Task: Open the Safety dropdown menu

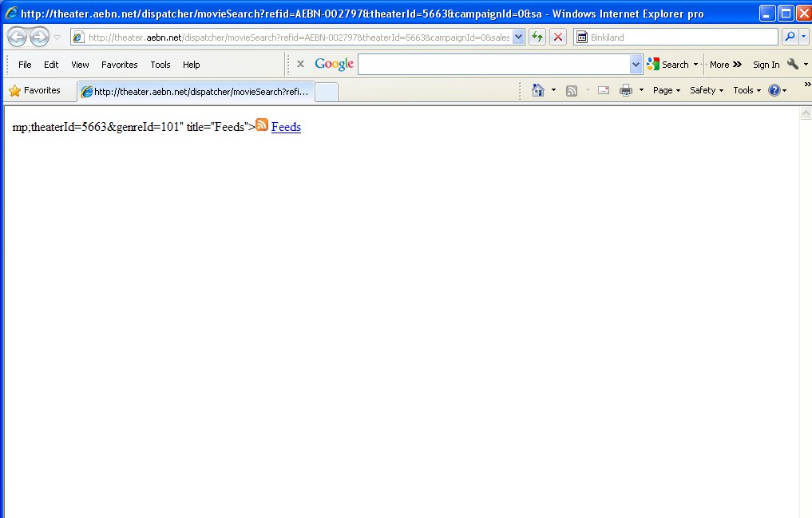Action: pos(707,90)
